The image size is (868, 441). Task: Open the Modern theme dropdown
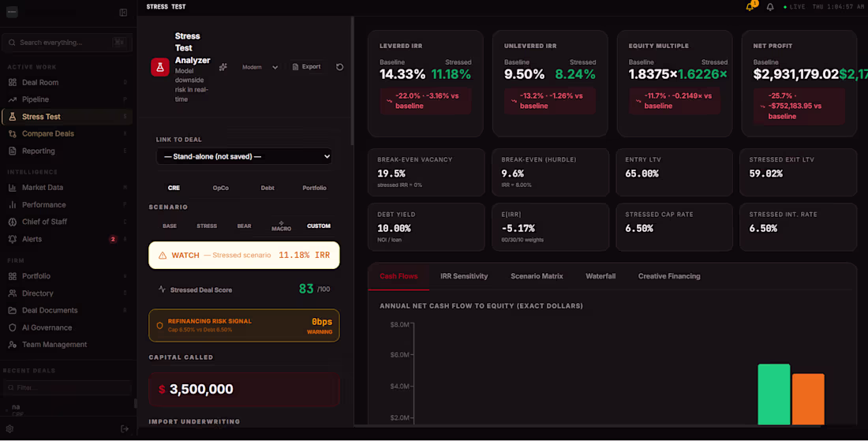[260, 67]
